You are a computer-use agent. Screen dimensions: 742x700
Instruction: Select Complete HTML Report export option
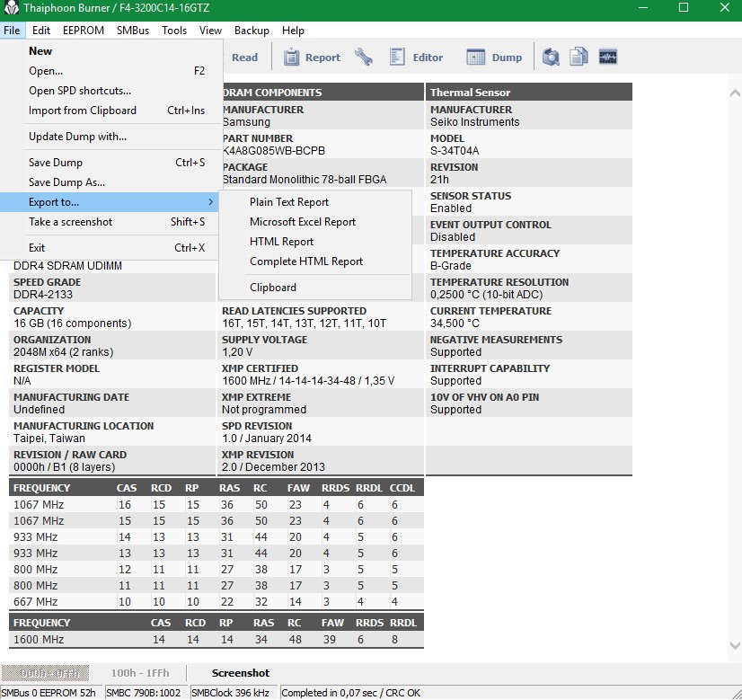(x=315, y=261)
